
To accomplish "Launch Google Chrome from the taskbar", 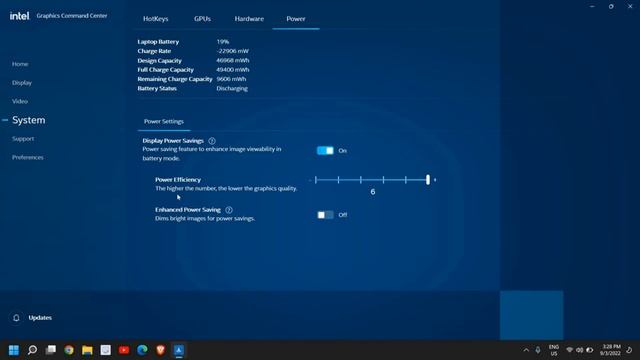I will [69, 350].
